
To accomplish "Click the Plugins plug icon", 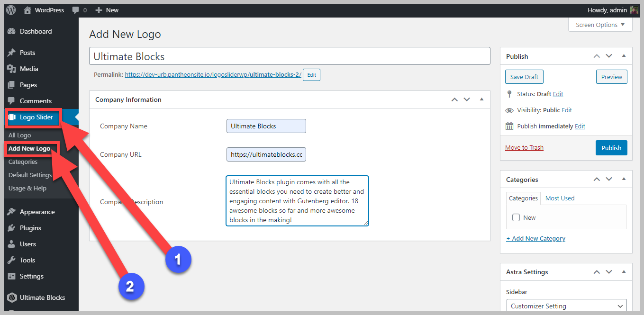I will point(12,228).
